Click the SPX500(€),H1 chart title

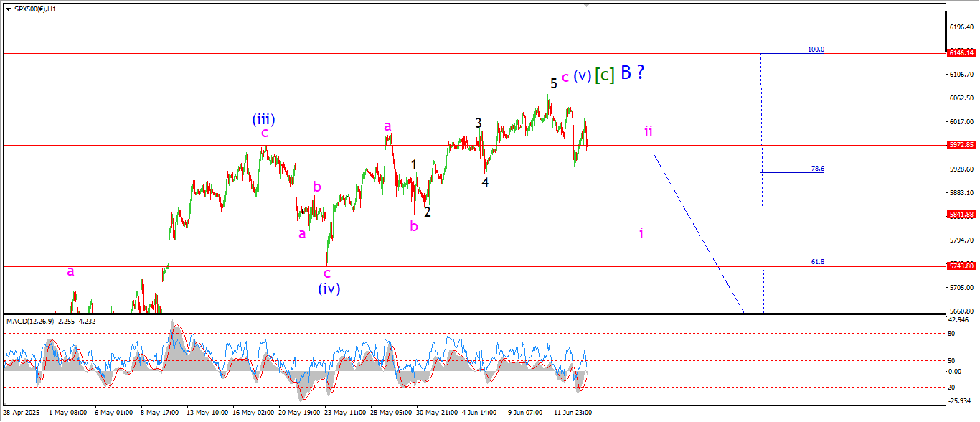(34, 9)
